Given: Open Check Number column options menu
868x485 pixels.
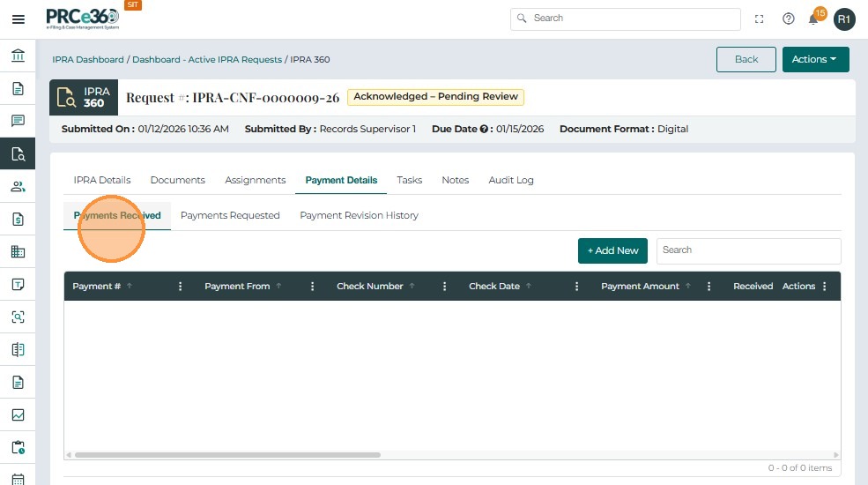Looking at the screenshot, I should [444, 287].
